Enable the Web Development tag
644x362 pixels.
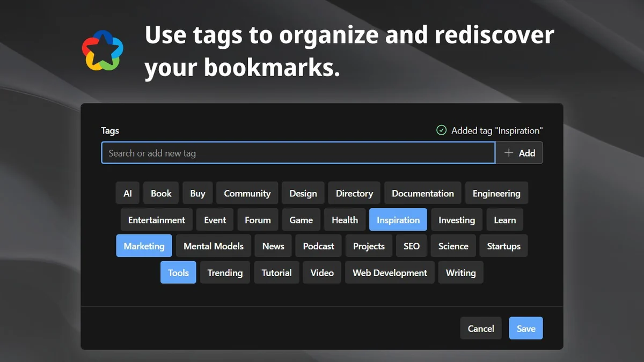coord(390,272)
